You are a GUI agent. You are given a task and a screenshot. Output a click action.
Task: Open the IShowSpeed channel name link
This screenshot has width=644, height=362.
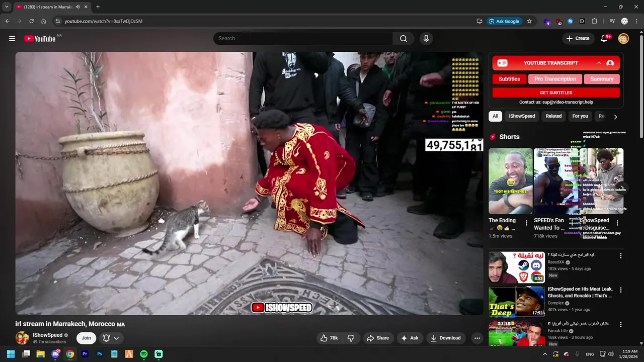48,335
